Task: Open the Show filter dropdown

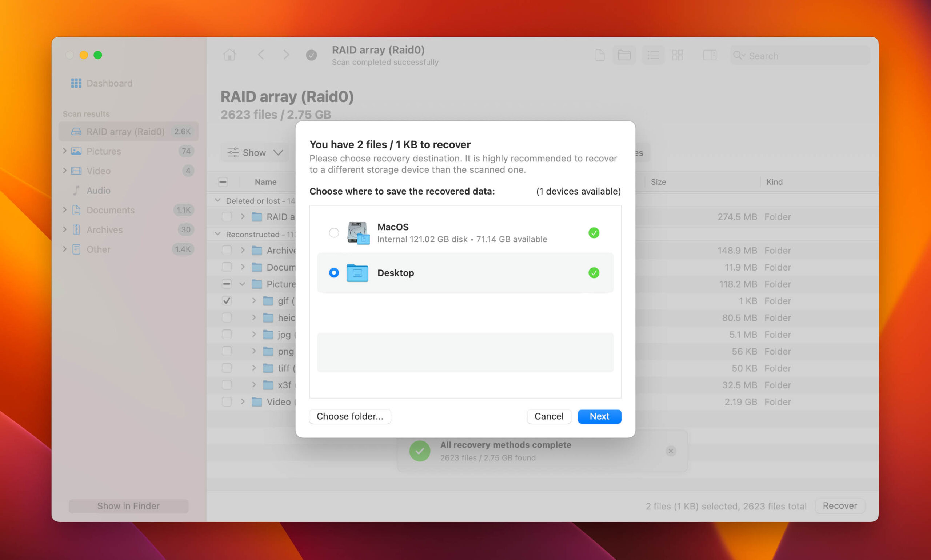Action: click(x=255, y=152)
